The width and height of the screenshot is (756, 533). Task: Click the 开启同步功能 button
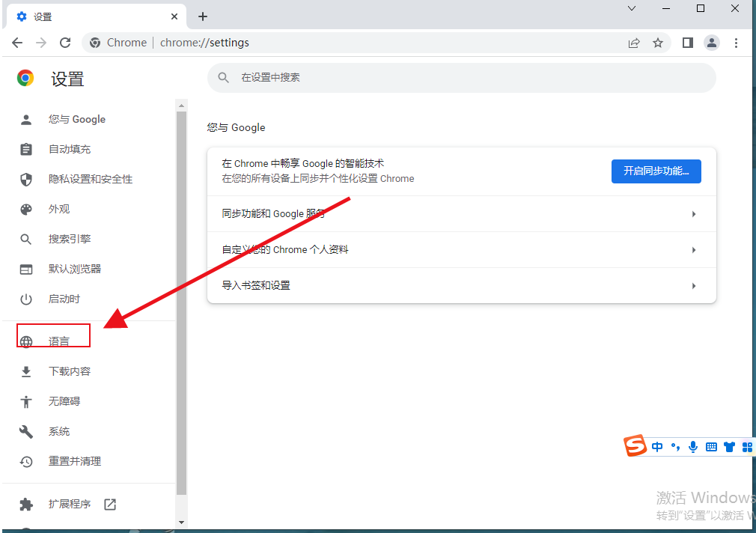coord(656,171)
